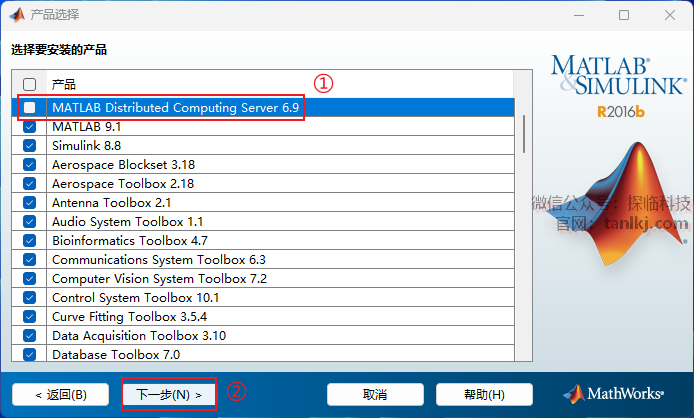Viewport: 694px width, 418px height.
Task: Uncheck Communications System Toolbox 6.3 checkbox
Action: point(29,260)
